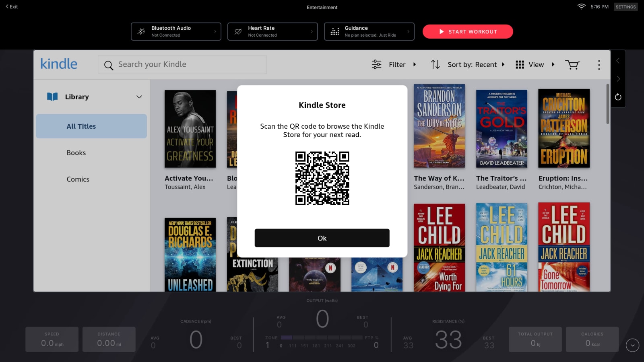Image resolution: width=644 pixels, height=362 pixels.
Task: Click the Leadbeater, David author text
Action: (x=500, y=187)
